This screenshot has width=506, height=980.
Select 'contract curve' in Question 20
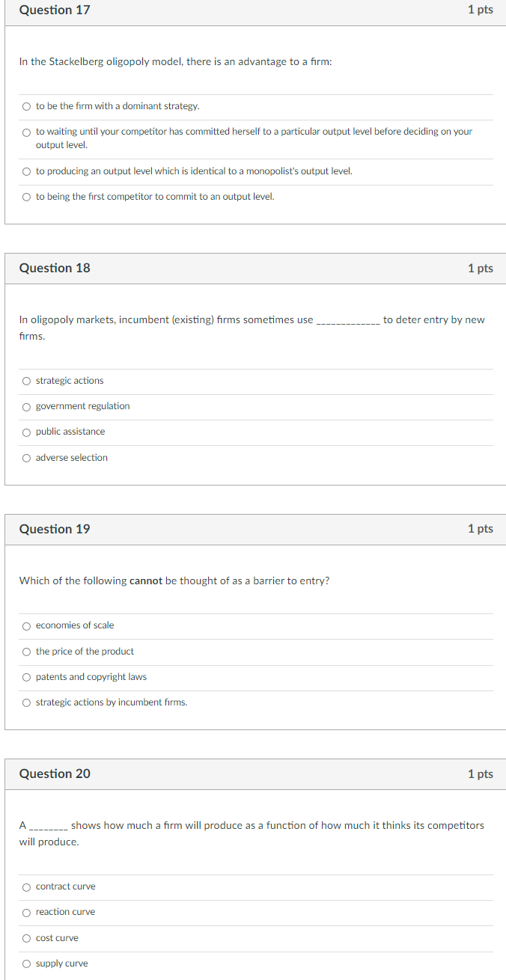click(26, 886)
